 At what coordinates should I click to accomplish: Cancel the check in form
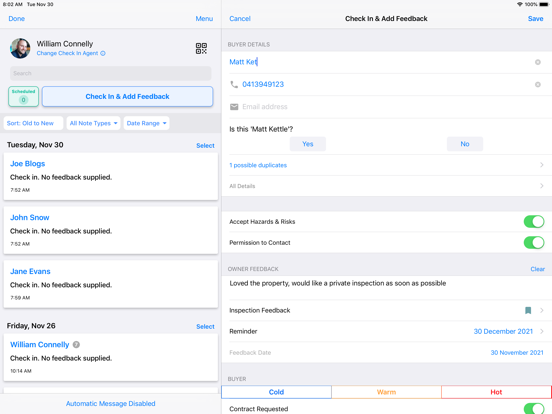[x=240, y=19]
